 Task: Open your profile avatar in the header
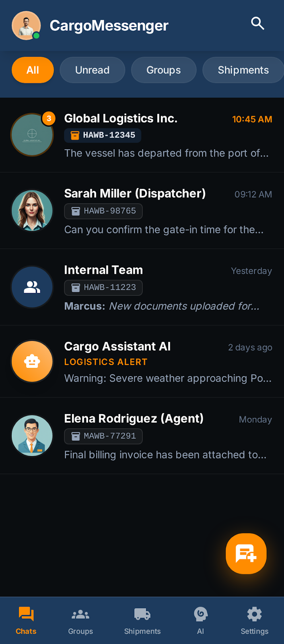click(26, 25)
